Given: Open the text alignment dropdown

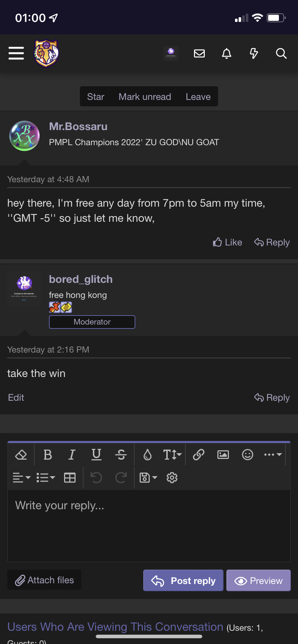Looking at the screenshot, I should coord(22,478).
